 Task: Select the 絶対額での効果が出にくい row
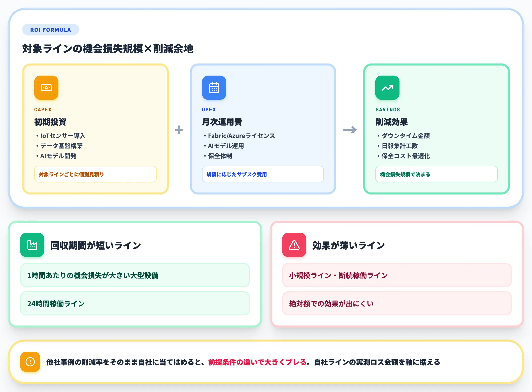(x=397, y=303)
